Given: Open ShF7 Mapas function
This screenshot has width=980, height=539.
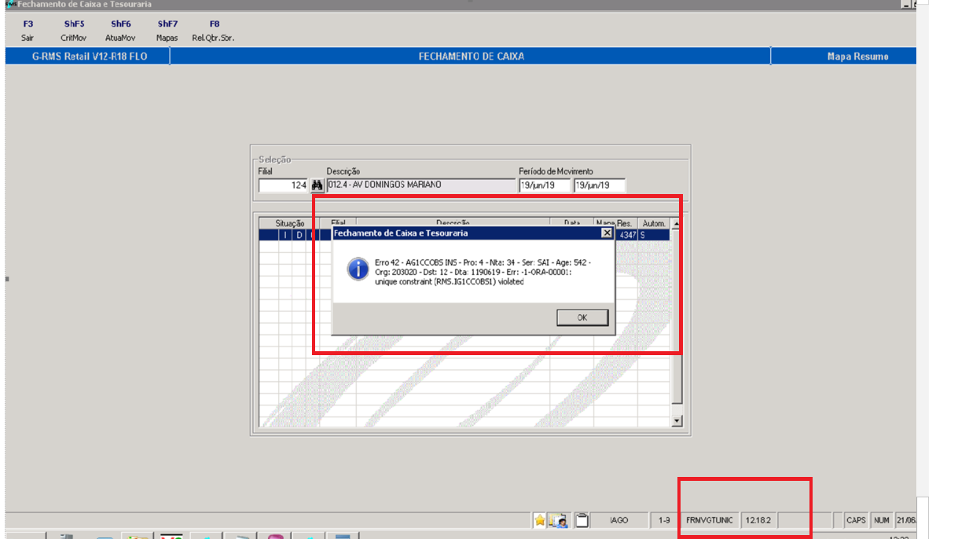Looking at the screenshot, I should coord(167,31).
